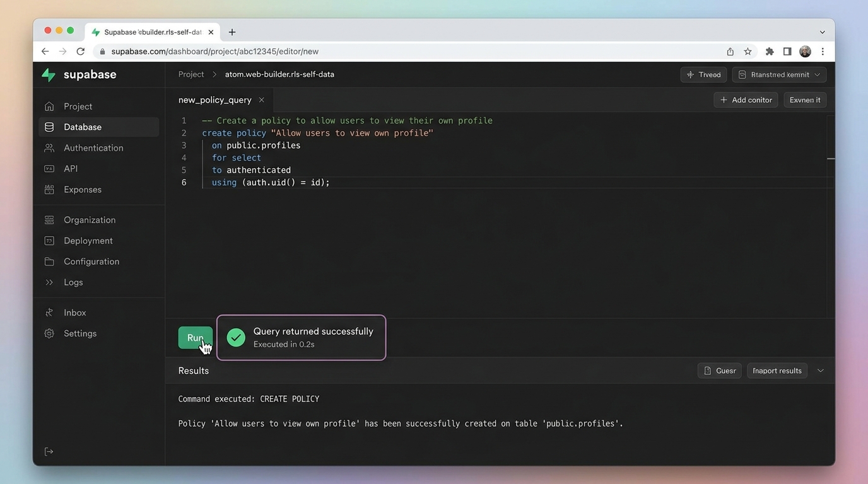Image resolution: width=868 pixels, height=484 pixels.
Task: Open the Inbox in sidebar
Action: pos(74,313)
